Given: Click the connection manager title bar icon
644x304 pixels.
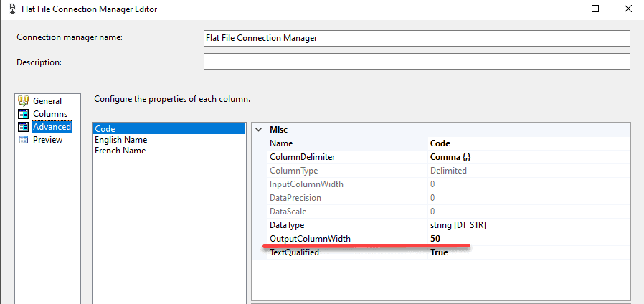Looking at the screenshot, I should [x=8, y=9].
